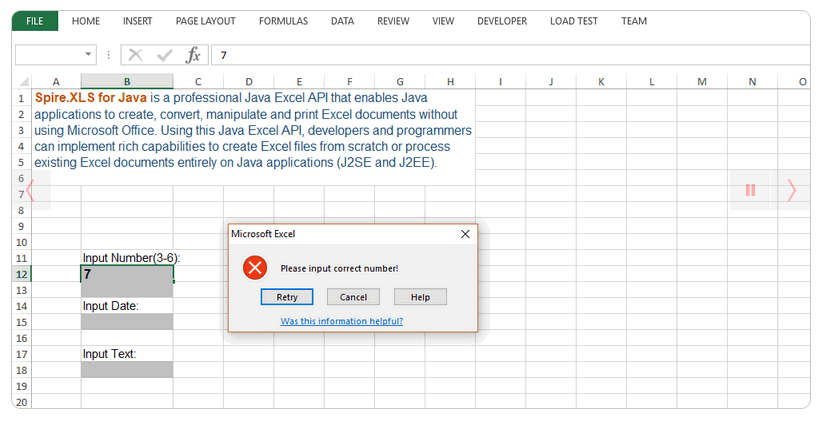Switch to the DATA tab
Screen dimensions: 821x421
point(342,21)
